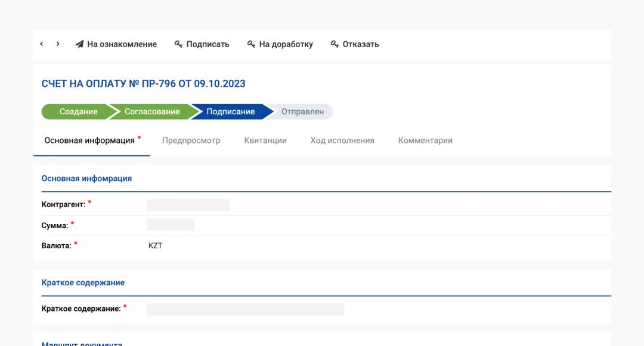Click the Отправлен stage step
Screen dimensions: 644x346
click(302, 112)
